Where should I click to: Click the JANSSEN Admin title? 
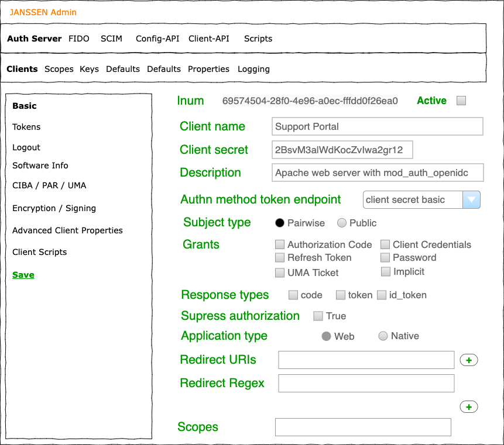pos(43,12)
